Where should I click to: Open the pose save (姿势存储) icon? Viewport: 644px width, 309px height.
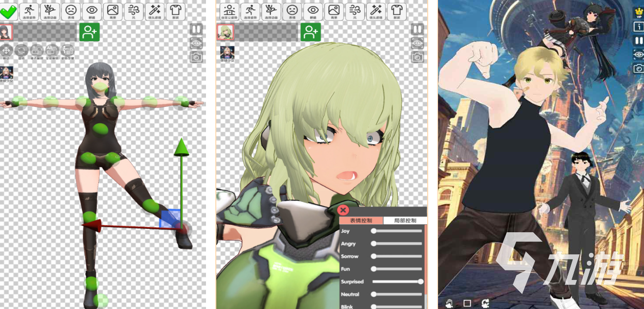coord(67,51)
